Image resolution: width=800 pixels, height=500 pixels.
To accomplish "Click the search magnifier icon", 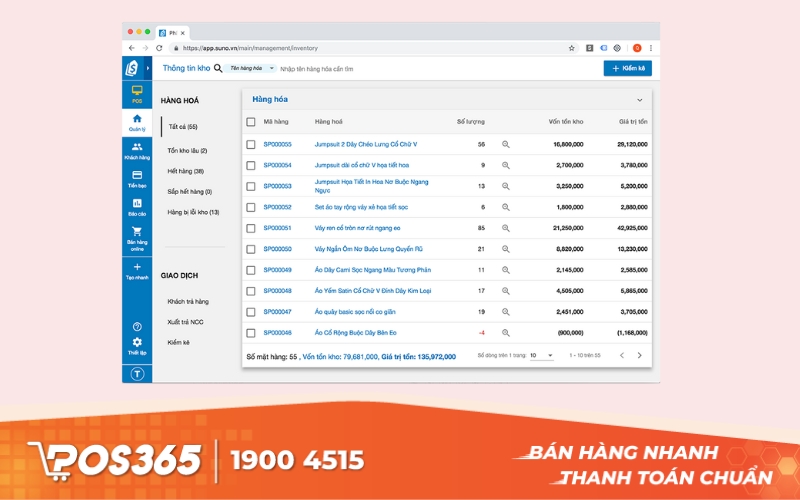I will (218, 68).
